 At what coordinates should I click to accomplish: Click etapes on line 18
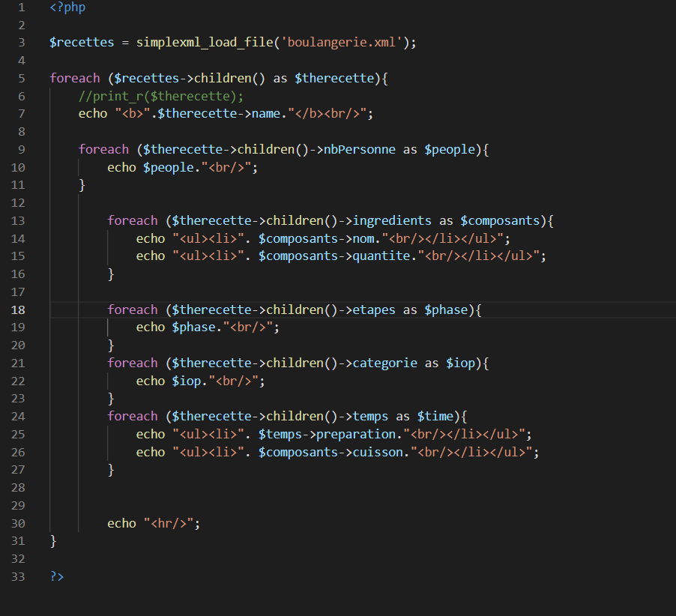tap(374, 310)
